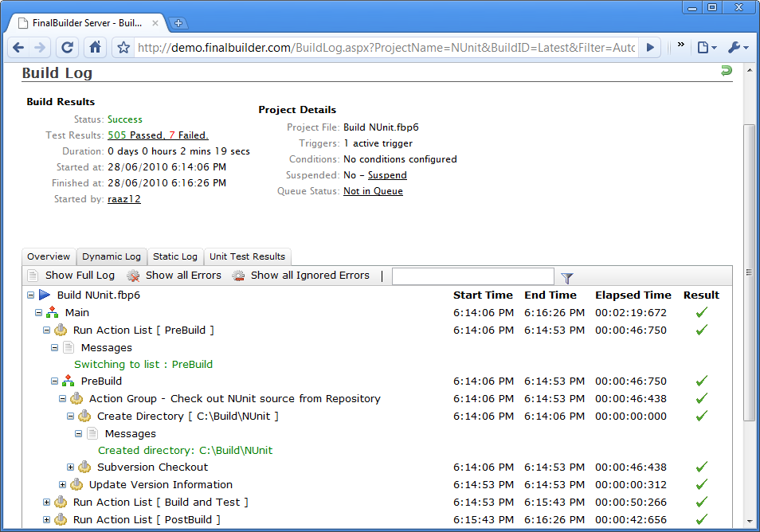Click the blue Build NUnit.fbp6 project icon
The height and width of the screenshot is (532, 760).
point(45,295)
